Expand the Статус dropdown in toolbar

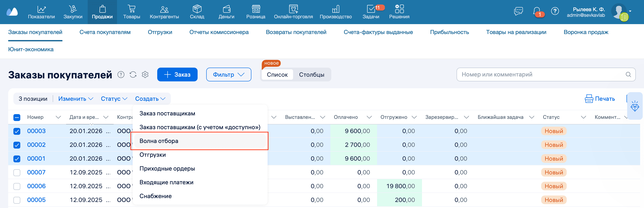coord(114,99)
